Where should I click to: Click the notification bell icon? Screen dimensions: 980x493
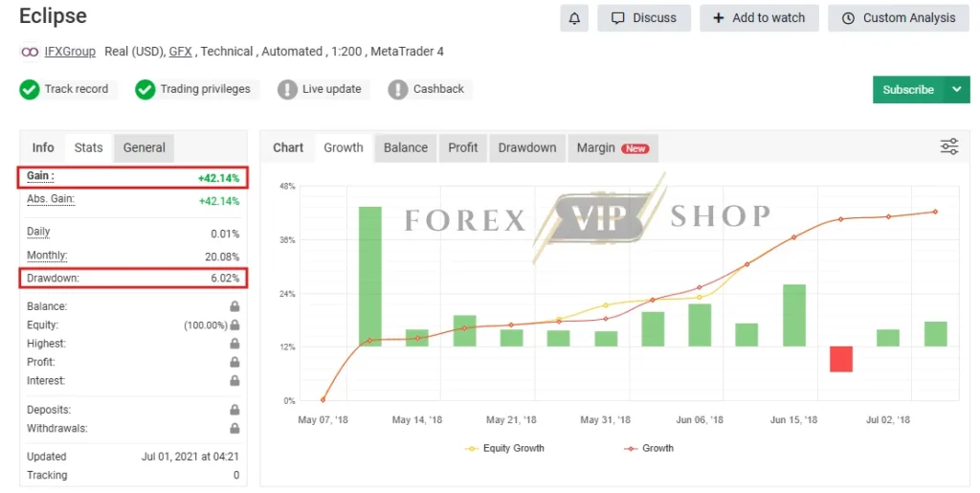tap(574, 18)
